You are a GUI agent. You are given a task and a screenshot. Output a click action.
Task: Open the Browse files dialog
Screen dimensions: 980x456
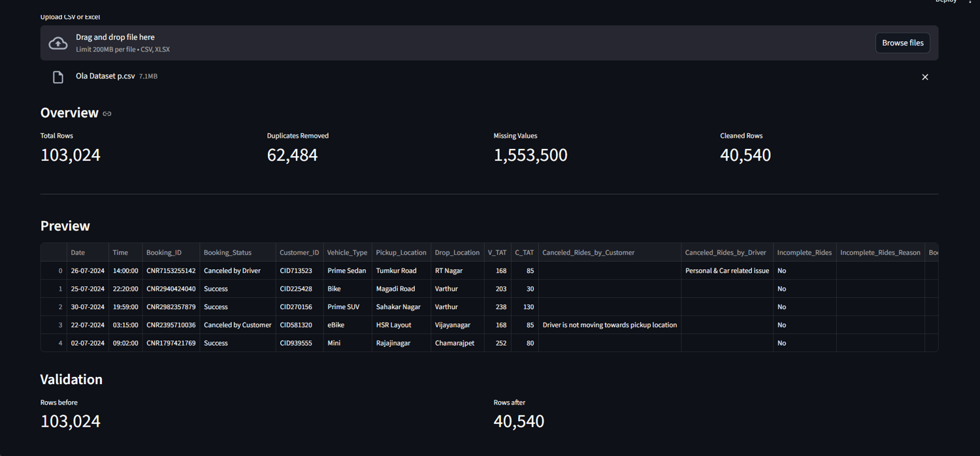pyautogui.click(x=902, y=43)
